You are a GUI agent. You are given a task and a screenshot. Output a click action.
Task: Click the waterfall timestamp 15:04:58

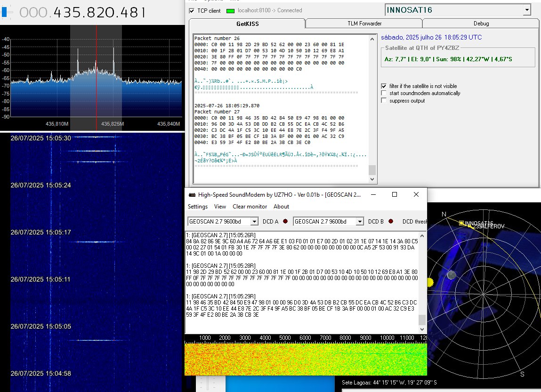[x=40, y=373]
